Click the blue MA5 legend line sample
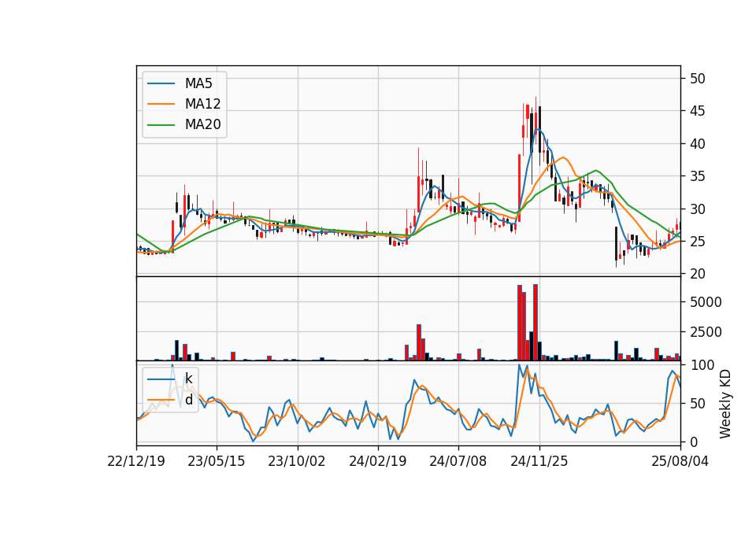756x543 pixels. coord(161,83)
